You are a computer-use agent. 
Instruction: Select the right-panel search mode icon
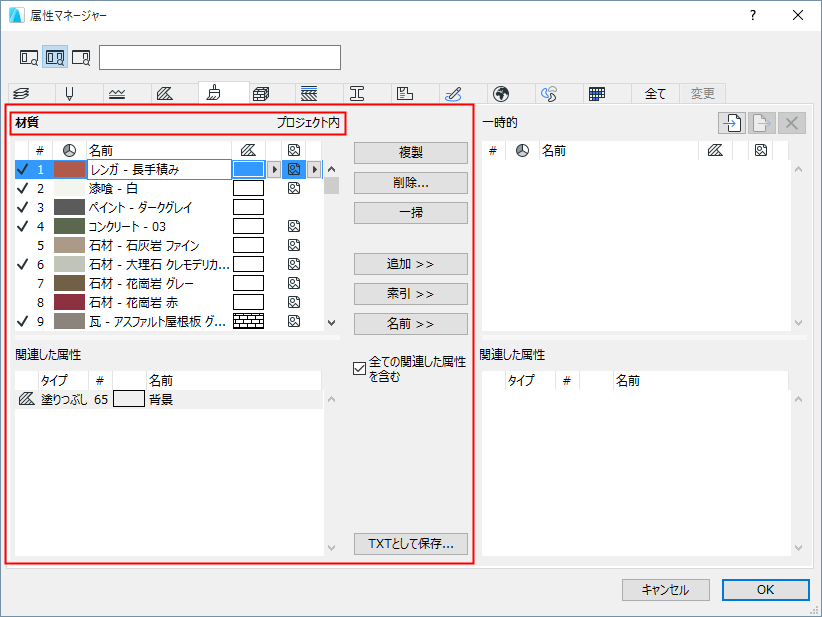click(x=81, y=57)
